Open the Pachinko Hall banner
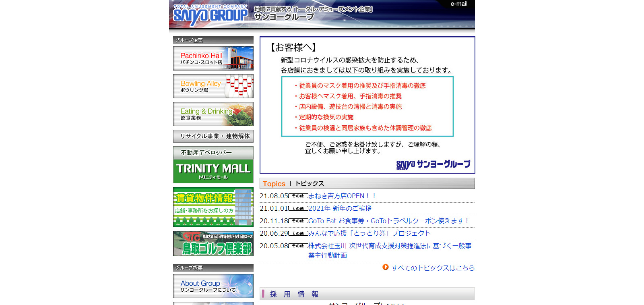Screen dimensions: 644x305 tap(213, 58)
